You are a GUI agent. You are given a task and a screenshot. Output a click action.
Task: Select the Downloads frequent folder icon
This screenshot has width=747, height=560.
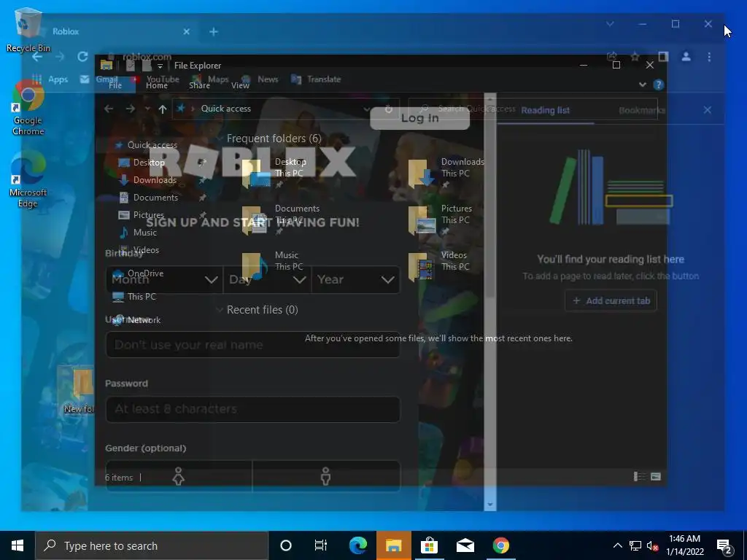(422, 174)
